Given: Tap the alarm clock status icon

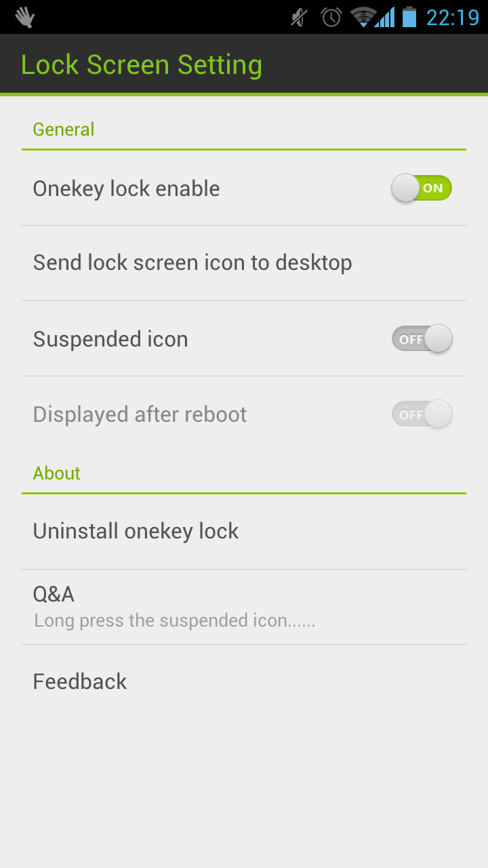Looking at the screenshot, I should point(331,17).
